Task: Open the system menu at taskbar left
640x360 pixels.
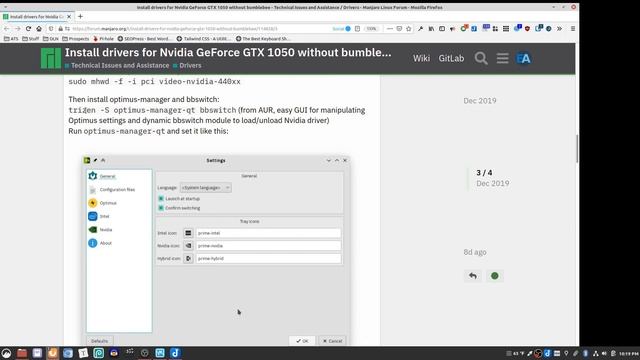Action: pos(6,353)
